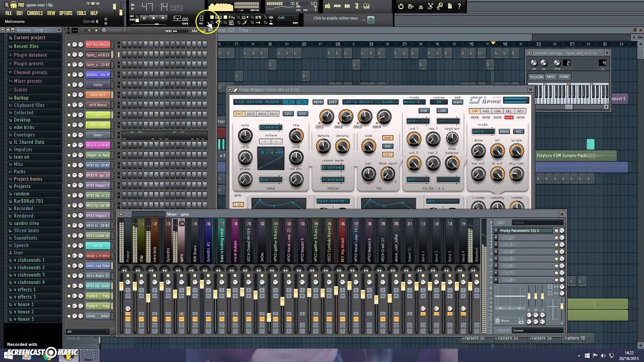Image resolution: width=644 pixels, height=362 pixels.
Task: Click the Master track fader in Mixer
Action: coord(121,286)
